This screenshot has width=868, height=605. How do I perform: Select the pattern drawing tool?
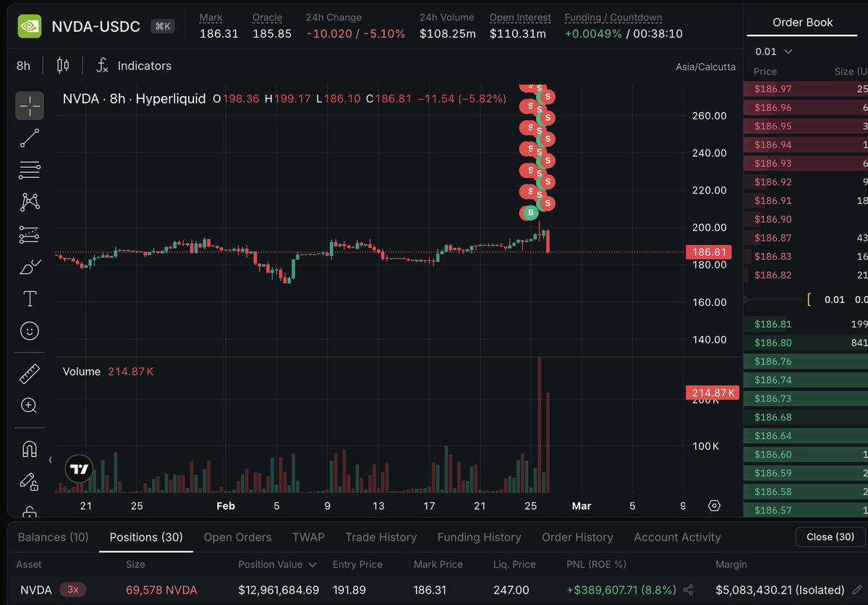(30, 202)
